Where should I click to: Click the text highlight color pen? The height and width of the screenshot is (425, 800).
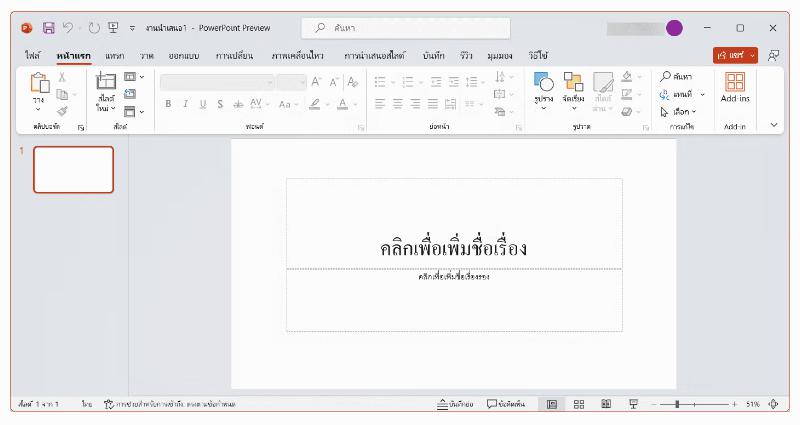pos(315,104)
